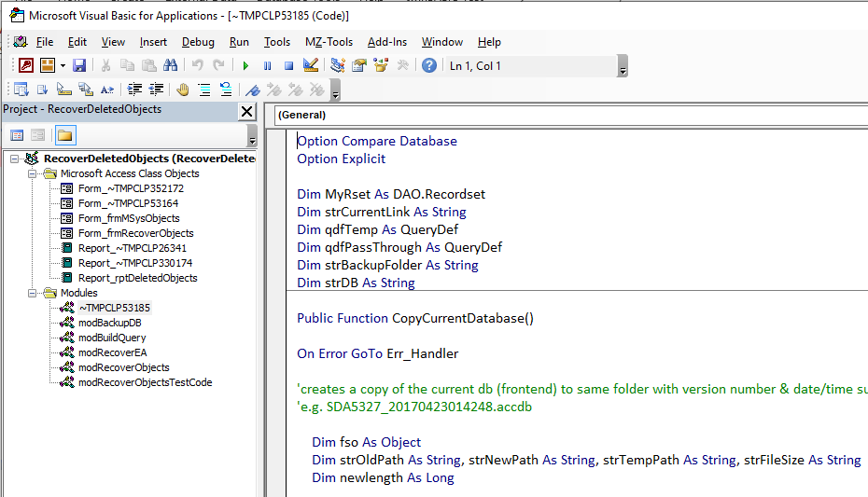
Task: Click the Cut scissors icon
Action: (x=105, y=66)
